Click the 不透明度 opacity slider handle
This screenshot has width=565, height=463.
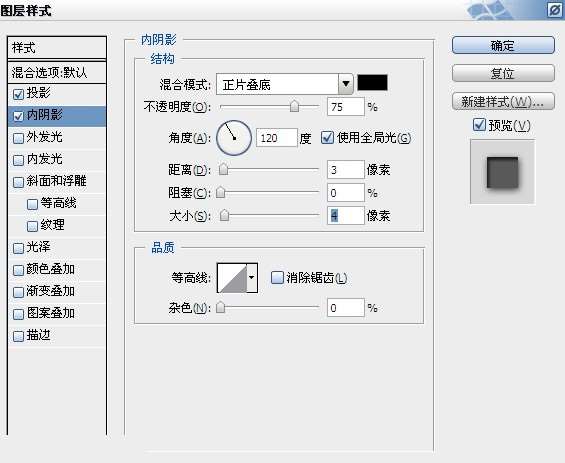click(294, 106)
